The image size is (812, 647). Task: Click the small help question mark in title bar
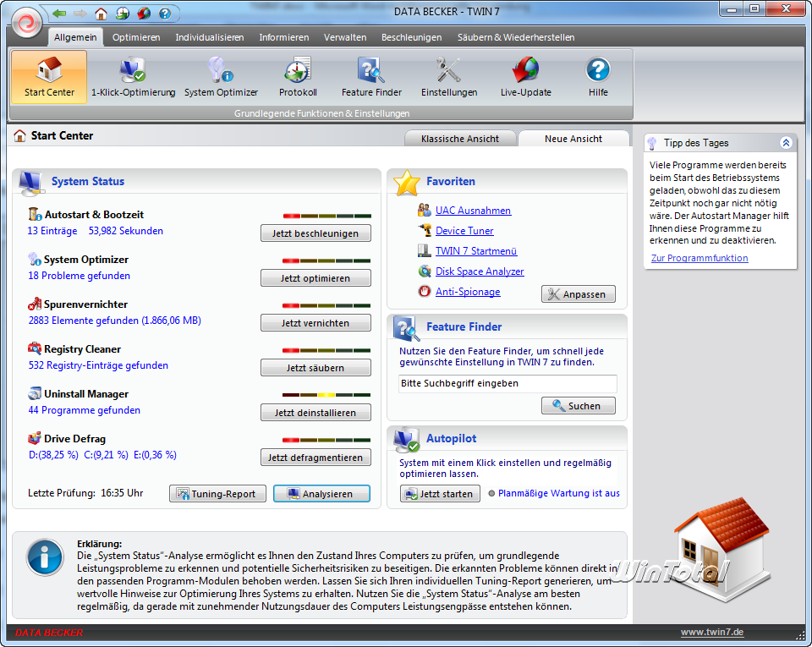[x=165, y=14]
